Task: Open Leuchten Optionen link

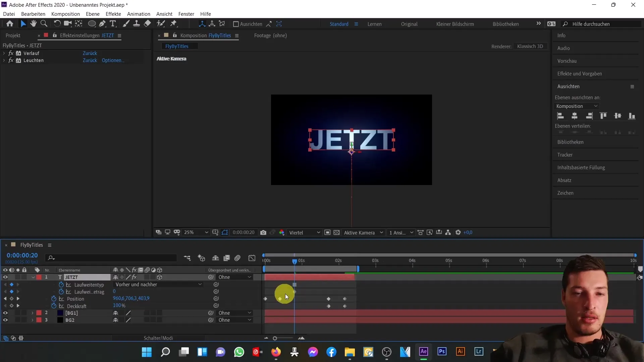Action: click(x=113, y=60)
